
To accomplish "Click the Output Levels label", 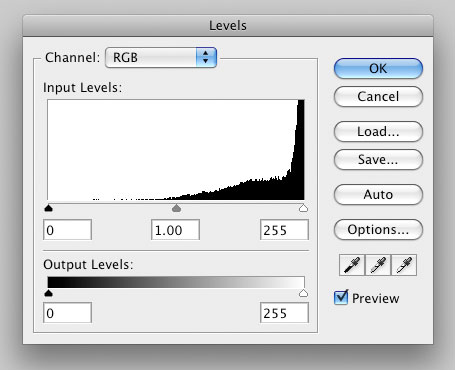I will (88, 265).
